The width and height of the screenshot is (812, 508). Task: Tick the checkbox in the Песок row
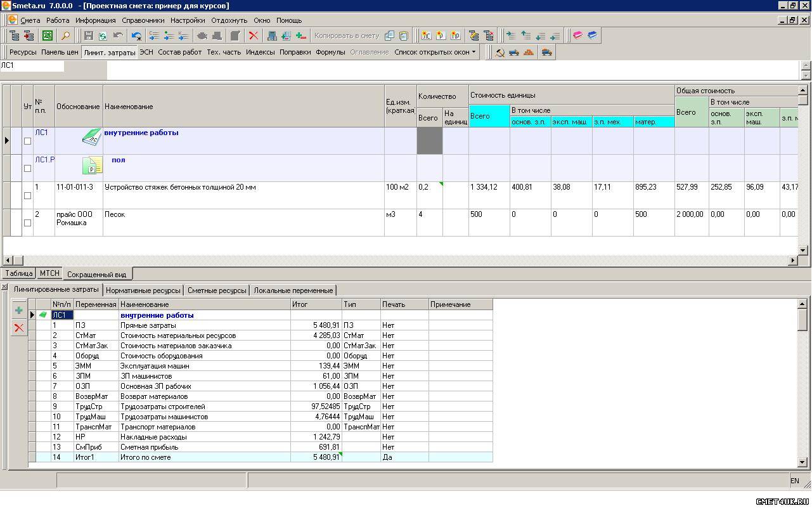27,223
